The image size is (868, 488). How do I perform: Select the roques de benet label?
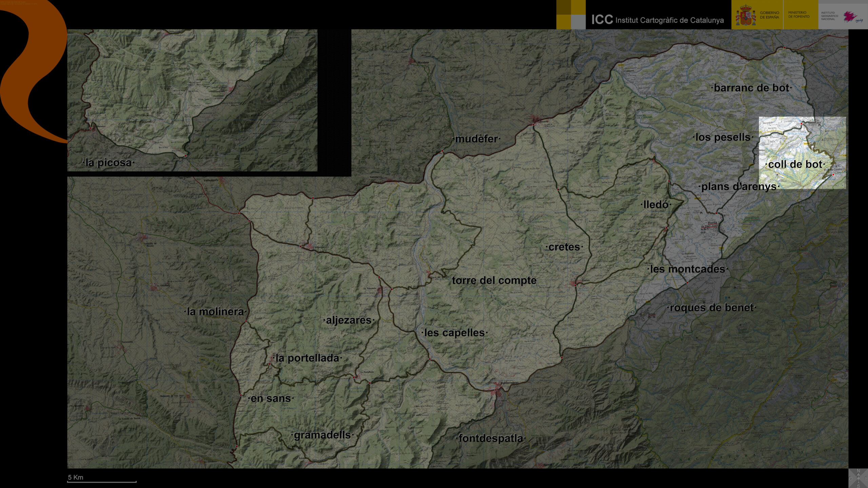coord(711,308)
